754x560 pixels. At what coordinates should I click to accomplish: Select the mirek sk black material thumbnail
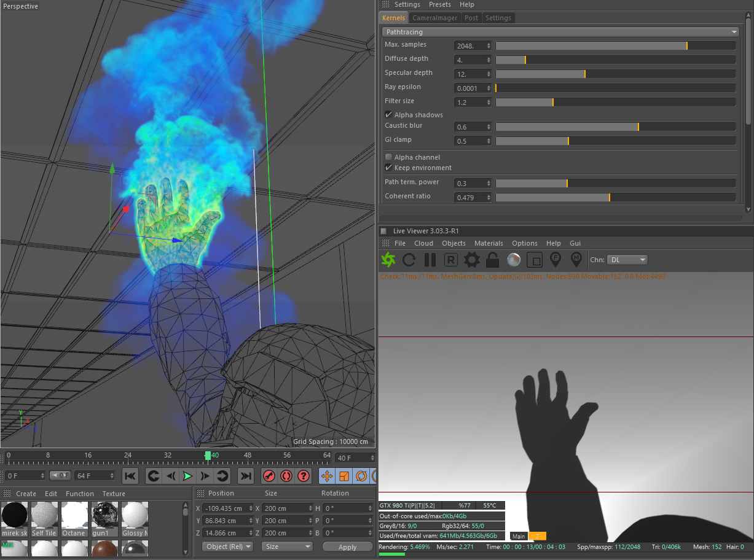[x=15, y=515]
